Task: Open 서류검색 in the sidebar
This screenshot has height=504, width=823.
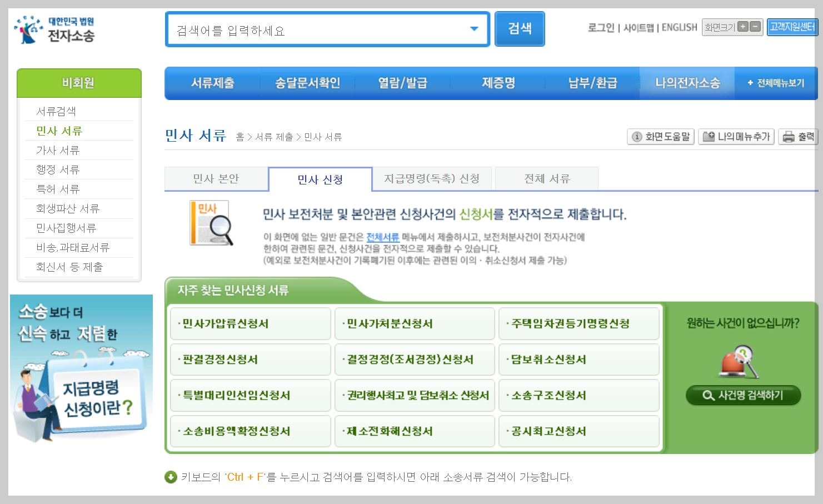Action: 56,111
